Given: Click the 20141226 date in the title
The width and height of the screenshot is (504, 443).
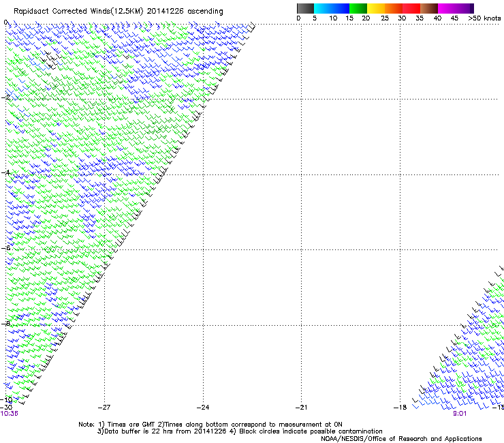Looking at the screenshot, I should pyautogui.click(x=165, y=11).
